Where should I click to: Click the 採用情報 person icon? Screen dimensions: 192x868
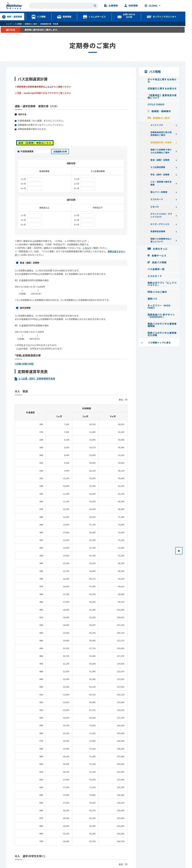tap(126, 6)
